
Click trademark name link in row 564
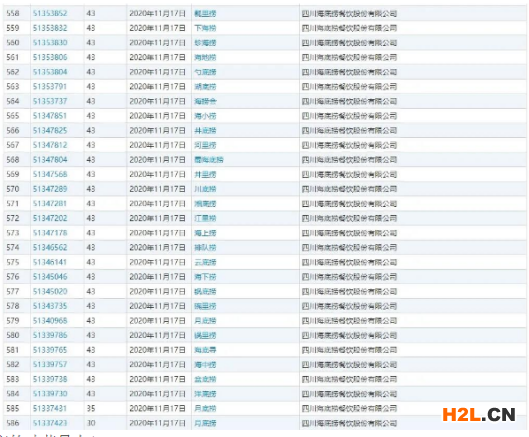205,101
